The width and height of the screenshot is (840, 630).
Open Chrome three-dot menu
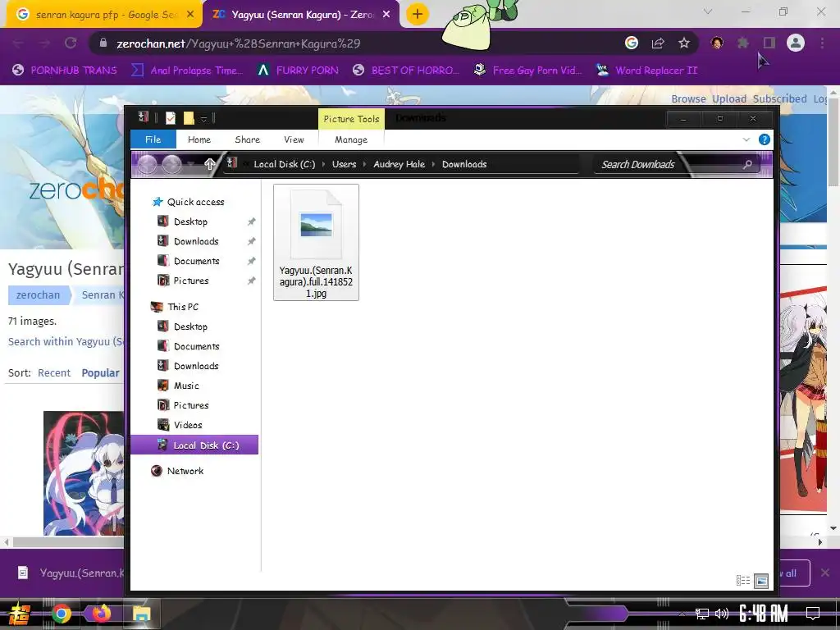[x=822, y=43]
